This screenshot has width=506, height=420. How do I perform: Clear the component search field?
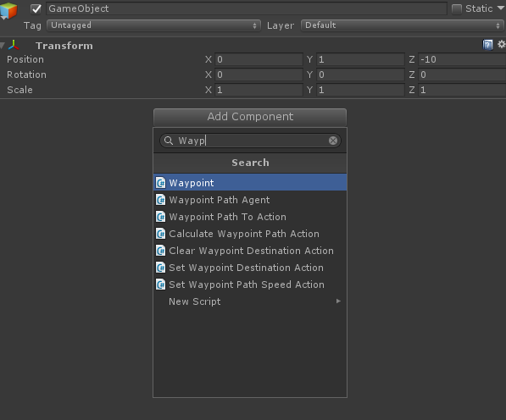pyautogui.click(x=333, y=141)
